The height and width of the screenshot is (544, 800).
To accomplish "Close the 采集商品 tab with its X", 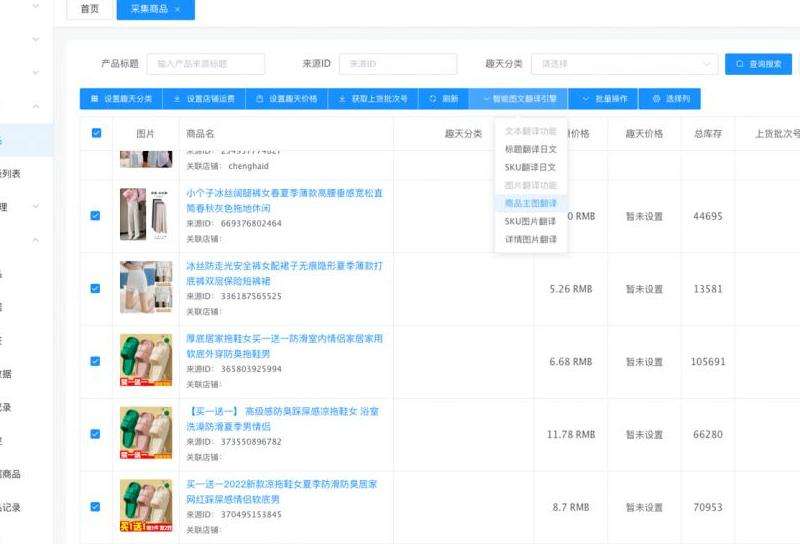I will [x=178, y=9].
